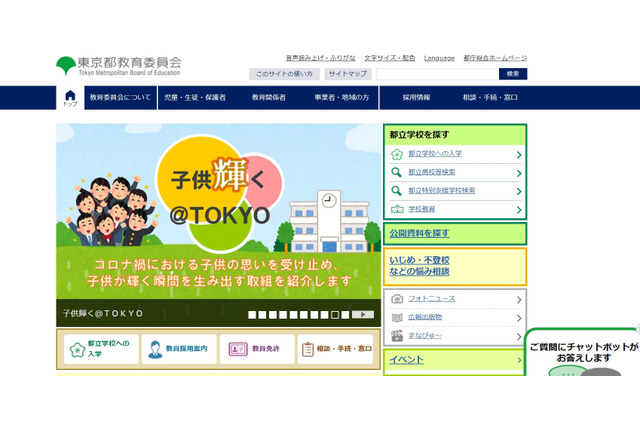The width and height of the screenshot is (640, 426).
Task: Click the chevron on the 学校教育 row
Action: pyautogui.click(x=519, y=210)
